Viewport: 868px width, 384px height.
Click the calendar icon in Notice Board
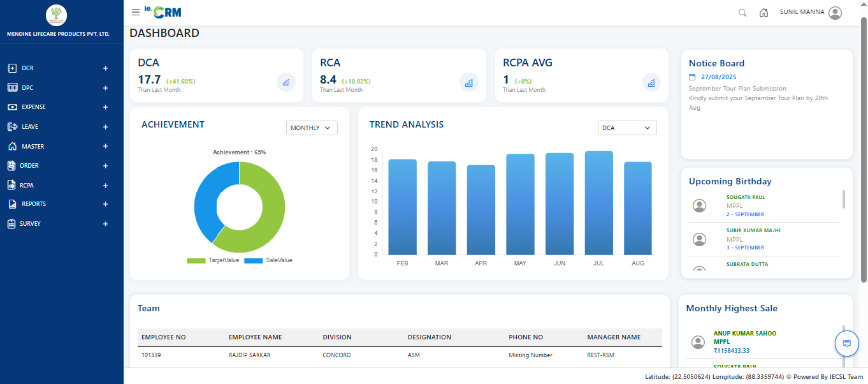[693, 77]
